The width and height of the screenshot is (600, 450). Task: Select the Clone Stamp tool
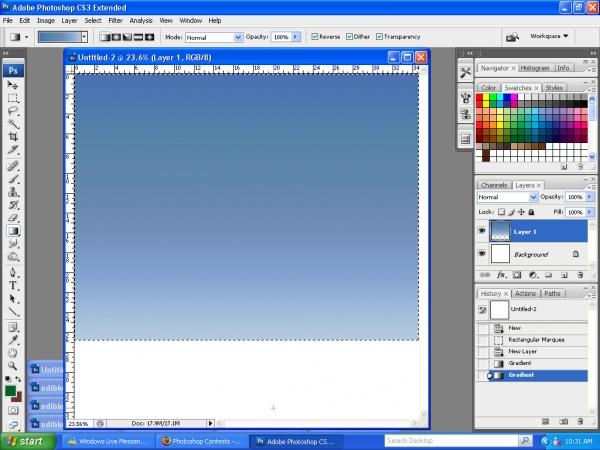point(13,192)
